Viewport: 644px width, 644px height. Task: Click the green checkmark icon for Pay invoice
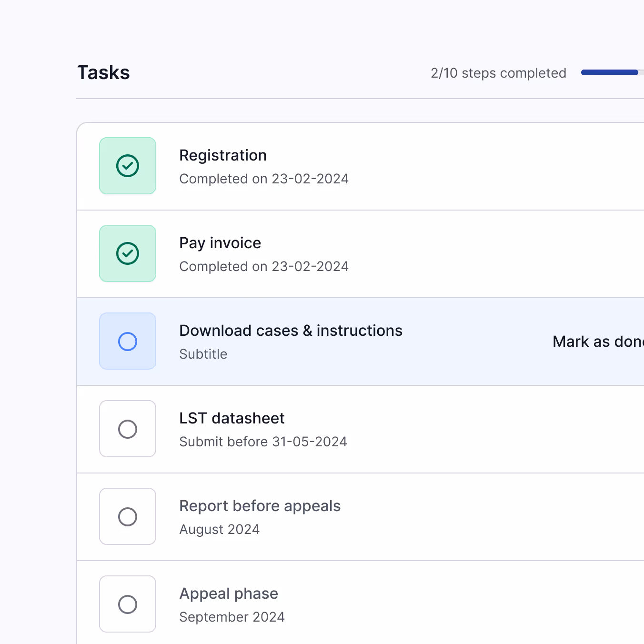tap(128, 253)
